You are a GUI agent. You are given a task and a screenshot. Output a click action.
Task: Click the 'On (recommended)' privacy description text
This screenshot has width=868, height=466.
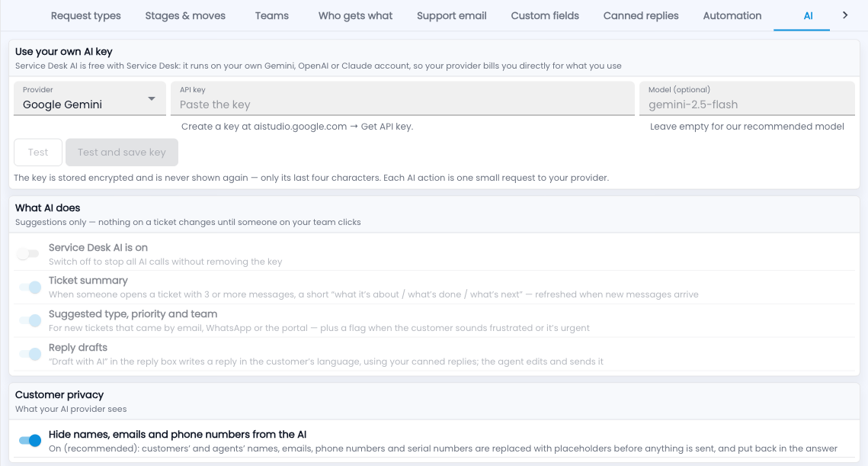pyautogui.click(x=443, y=448)
